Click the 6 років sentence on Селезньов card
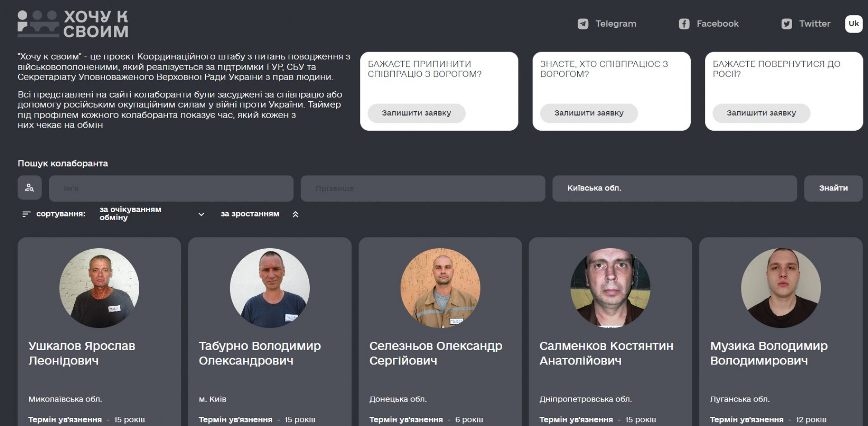Viewport: 868px width, 426px height. point(469,420)
